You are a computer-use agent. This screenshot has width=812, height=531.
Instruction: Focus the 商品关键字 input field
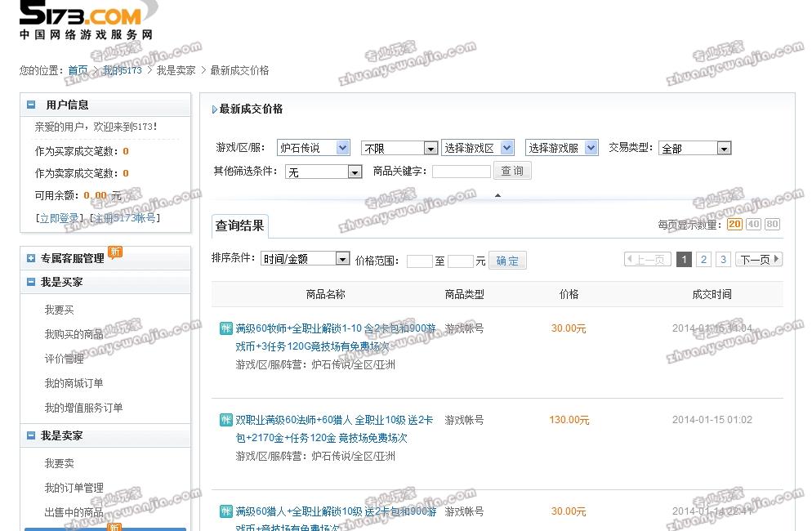pyautogui.click(x=462, y=172)
